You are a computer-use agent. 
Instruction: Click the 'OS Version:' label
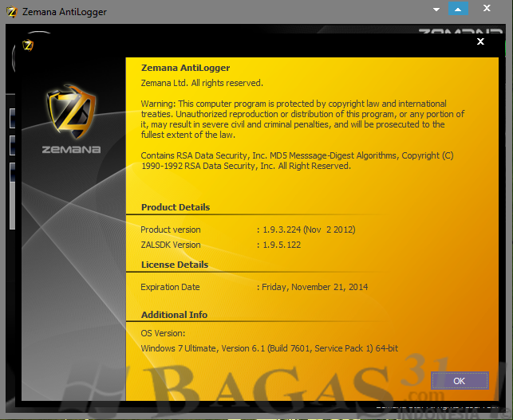(x=163, y=333)
